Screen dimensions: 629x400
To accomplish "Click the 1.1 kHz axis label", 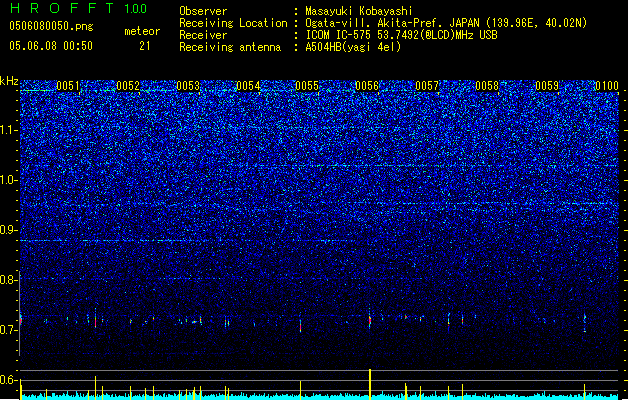I will tap(8, 130).
